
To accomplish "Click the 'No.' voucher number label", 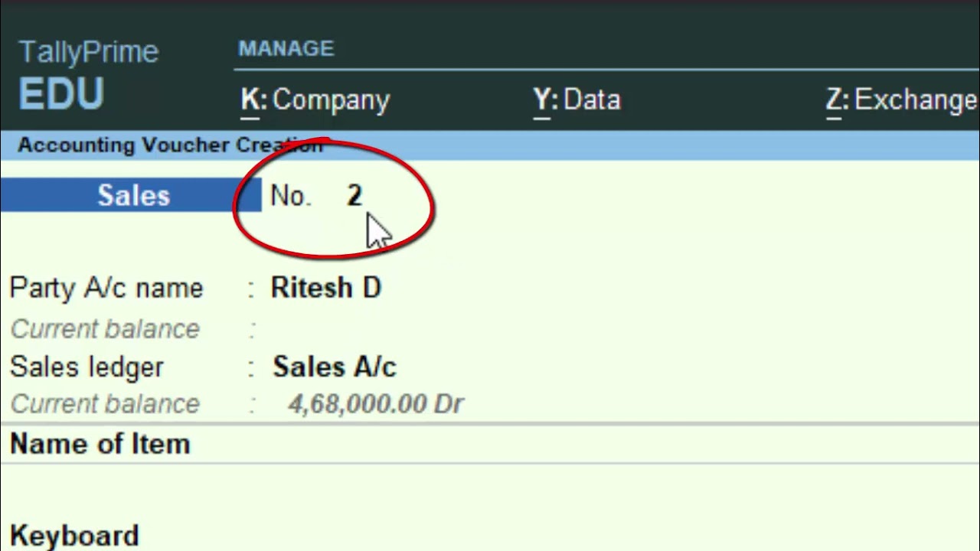I will click(290, 197).
